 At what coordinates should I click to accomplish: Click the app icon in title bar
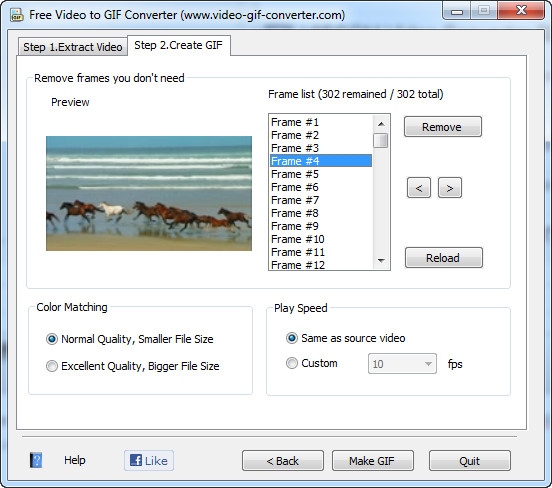click(x=17, y=15)
